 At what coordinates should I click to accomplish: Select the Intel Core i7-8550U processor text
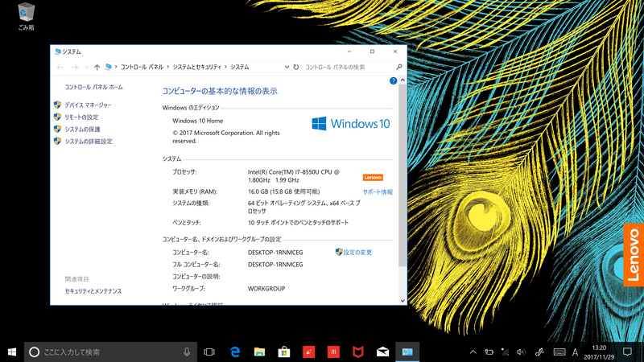[x=294, y=176]
